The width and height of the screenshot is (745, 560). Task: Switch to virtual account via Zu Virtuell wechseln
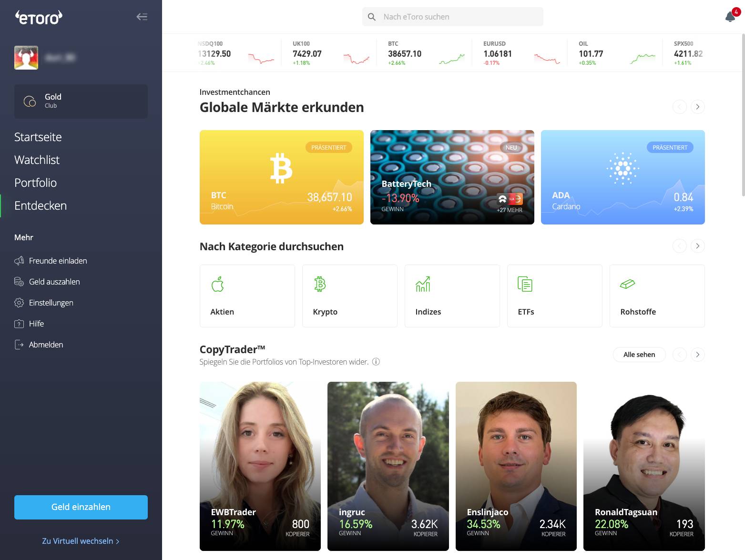(x=81, y=541)
